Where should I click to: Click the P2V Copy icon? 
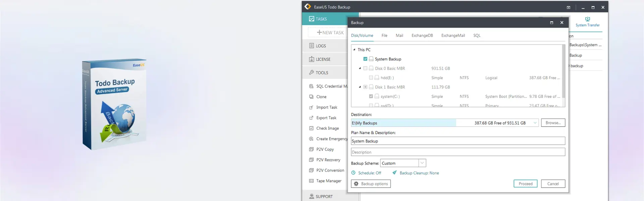(311, 149)
